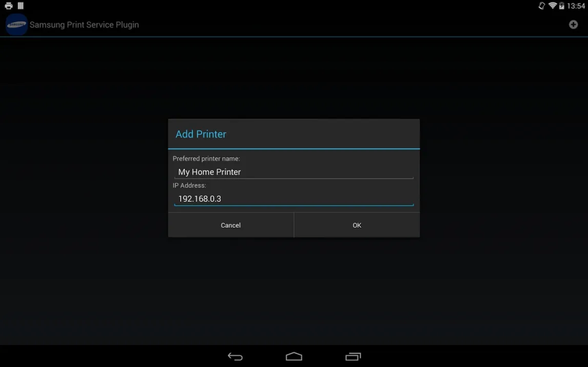Tap the screen rotation status icon
Viewport: 588px width, 367px height.
point(541,6)
